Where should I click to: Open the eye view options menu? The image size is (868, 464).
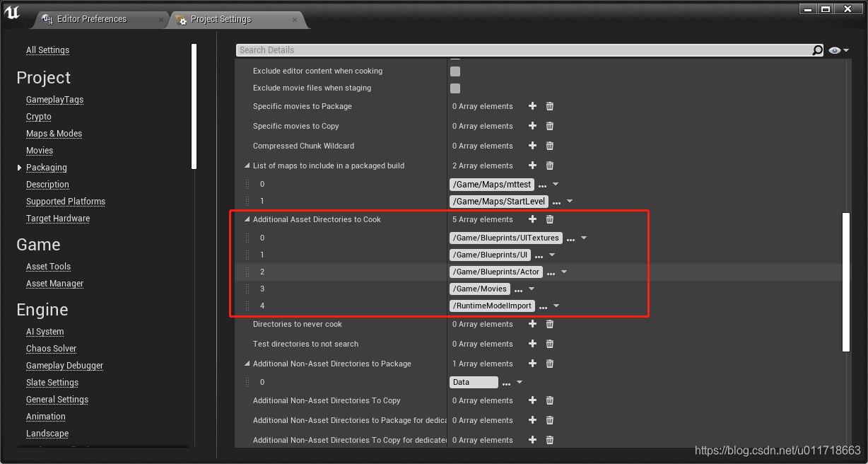tap(838, 50)
